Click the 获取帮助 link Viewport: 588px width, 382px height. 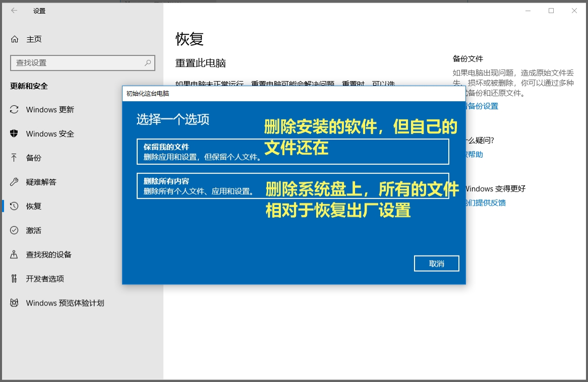pos(475,154)
